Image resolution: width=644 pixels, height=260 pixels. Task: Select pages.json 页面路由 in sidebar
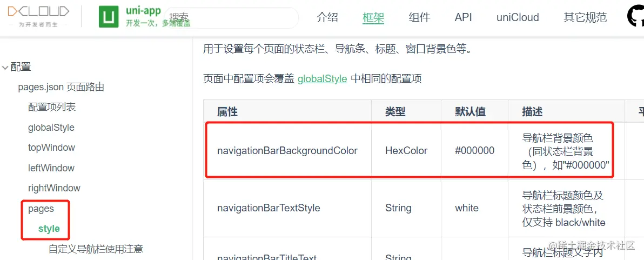point(61,87)
